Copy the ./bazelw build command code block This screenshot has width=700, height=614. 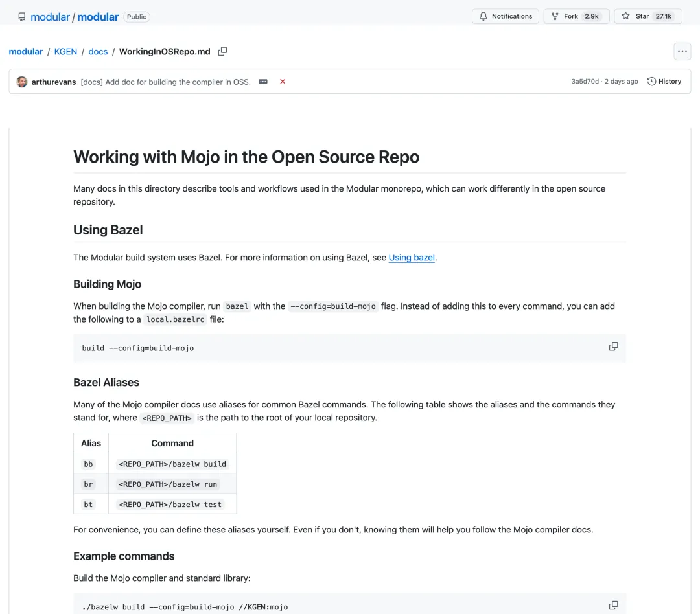613,606
